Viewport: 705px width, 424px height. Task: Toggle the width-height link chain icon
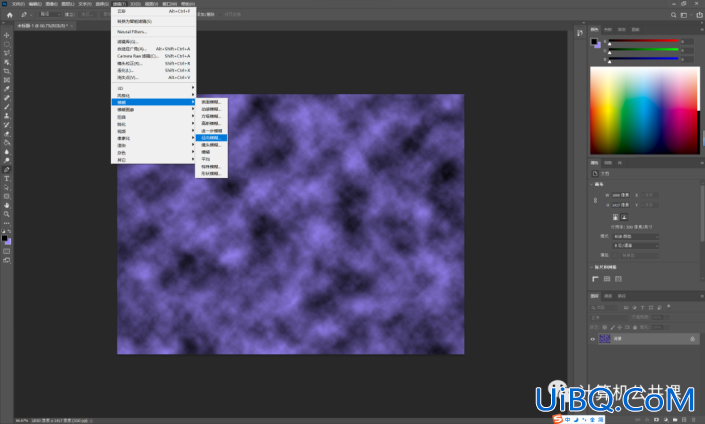tap(595, 200)
